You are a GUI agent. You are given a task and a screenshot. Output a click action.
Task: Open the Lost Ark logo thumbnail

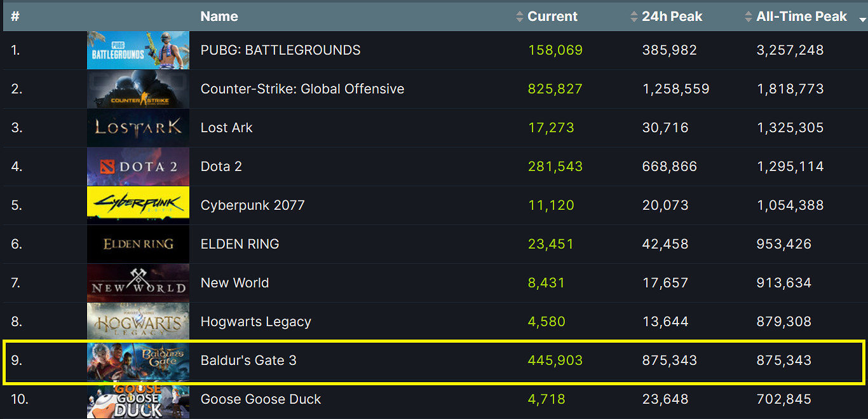coord(138,128)
